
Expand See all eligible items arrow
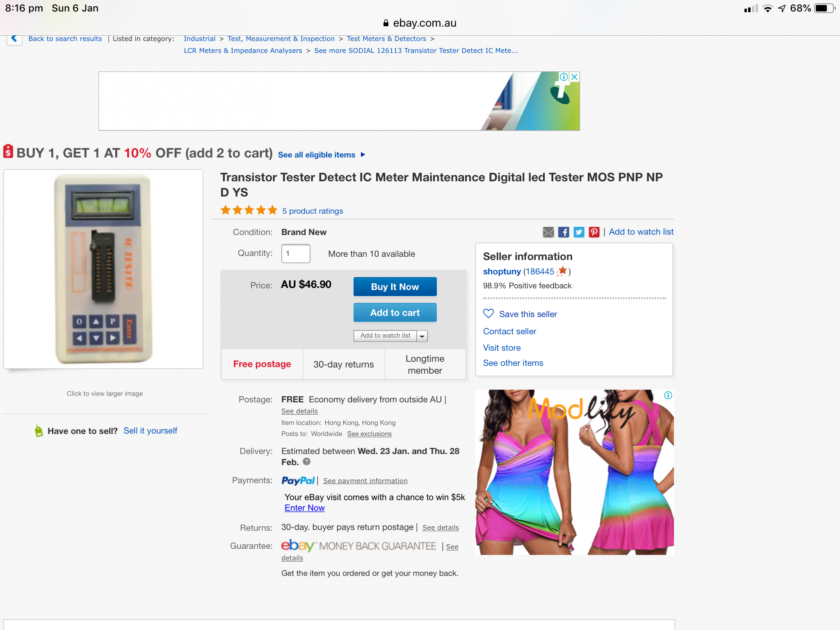363,155
